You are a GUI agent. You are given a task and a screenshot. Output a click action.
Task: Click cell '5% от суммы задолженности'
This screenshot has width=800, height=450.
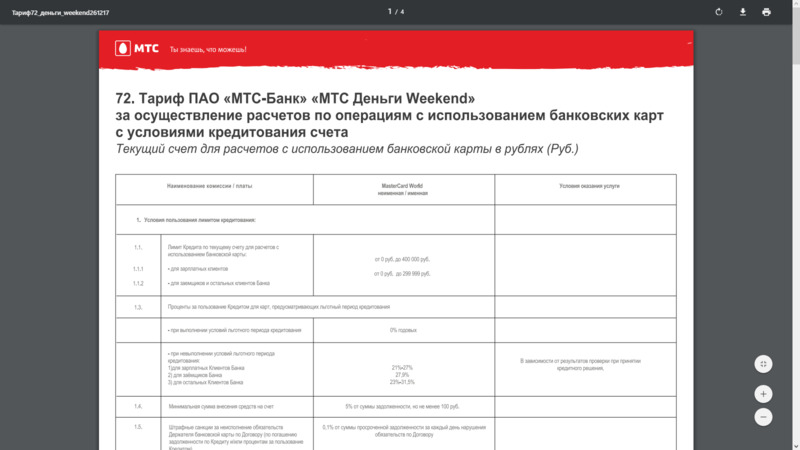(402, 407)
